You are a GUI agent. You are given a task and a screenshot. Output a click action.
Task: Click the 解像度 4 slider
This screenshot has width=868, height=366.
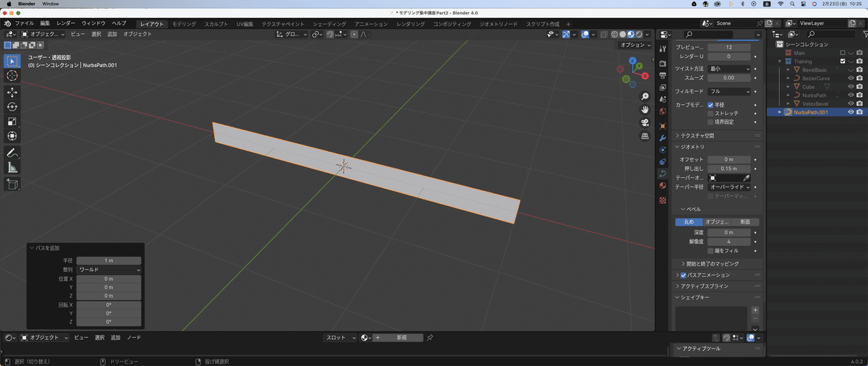point(729,242)
